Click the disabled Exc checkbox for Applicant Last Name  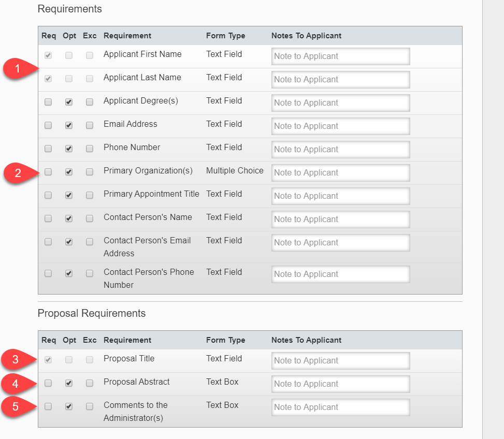point(90,79)
